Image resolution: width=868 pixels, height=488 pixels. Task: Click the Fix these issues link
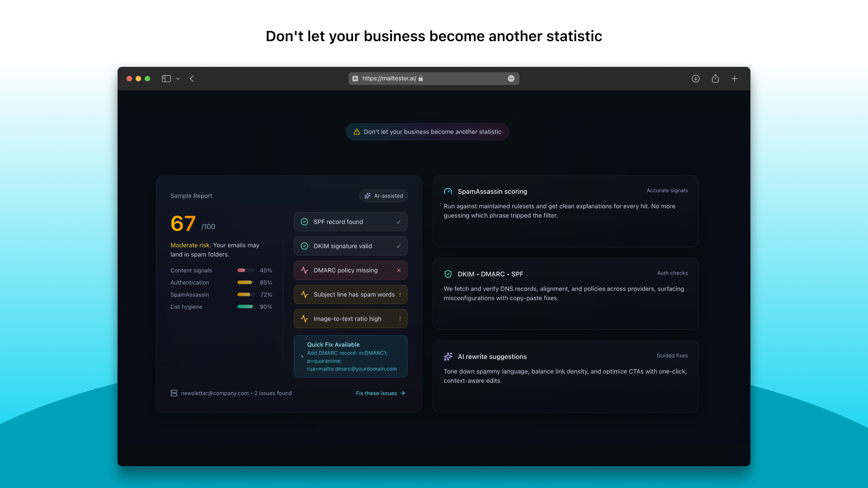(x=380, y=393)
